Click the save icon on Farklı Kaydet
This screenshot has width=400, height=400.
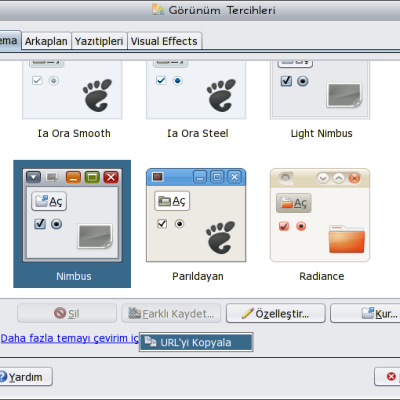pos(135,313)
